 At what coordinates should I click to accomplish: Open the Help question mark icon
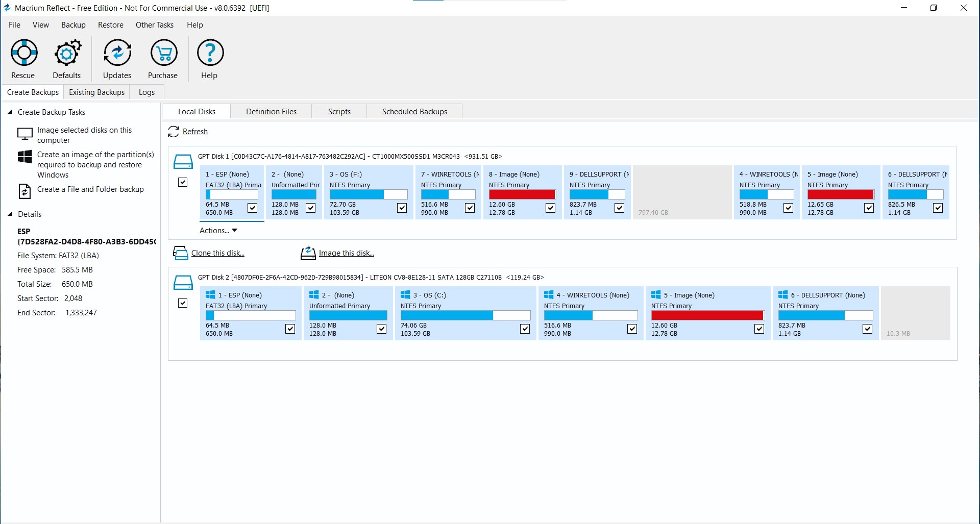point(210,53)
